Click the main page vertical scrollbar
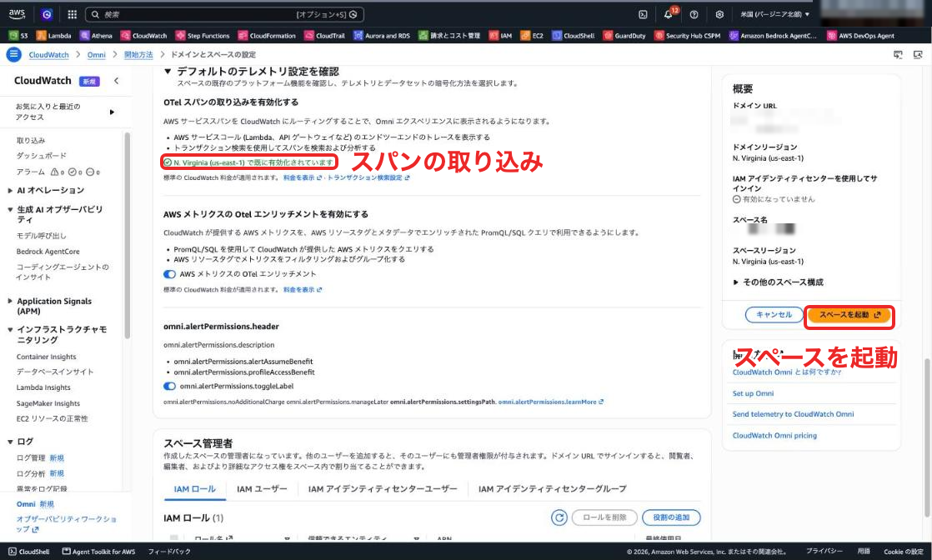Viewport: 932px width, 560px height. (927, 437)
